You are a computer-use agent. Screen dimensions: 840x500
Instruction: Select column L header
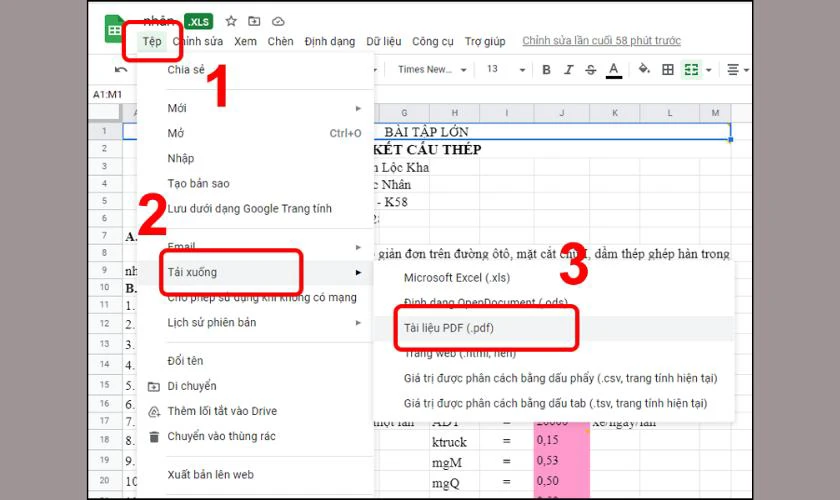[x=670, y=113]
